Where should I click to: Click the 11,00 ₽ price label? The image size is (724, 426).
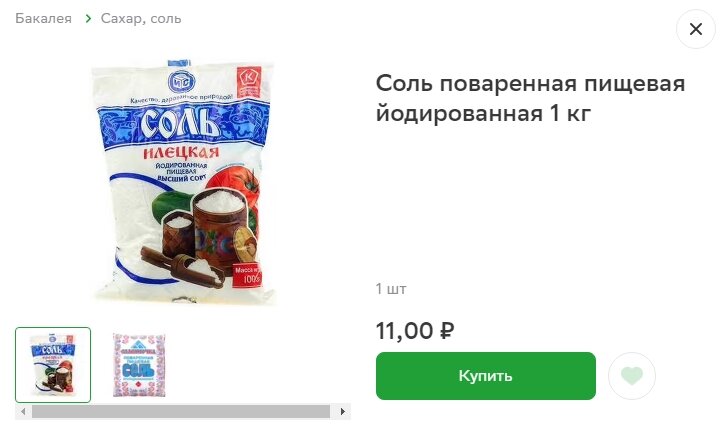click(x=415, y=330)
